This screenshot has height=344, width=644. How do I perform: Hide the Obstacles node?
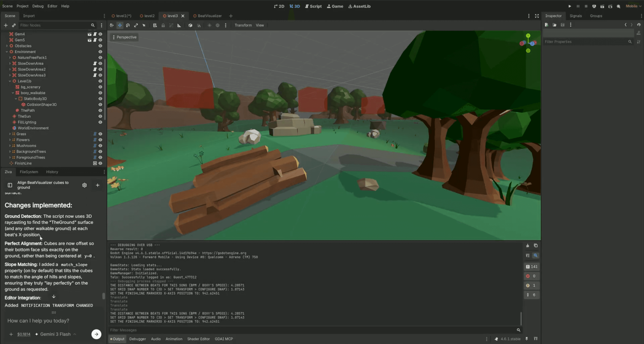pyautogui.click(x=100, y=46)
